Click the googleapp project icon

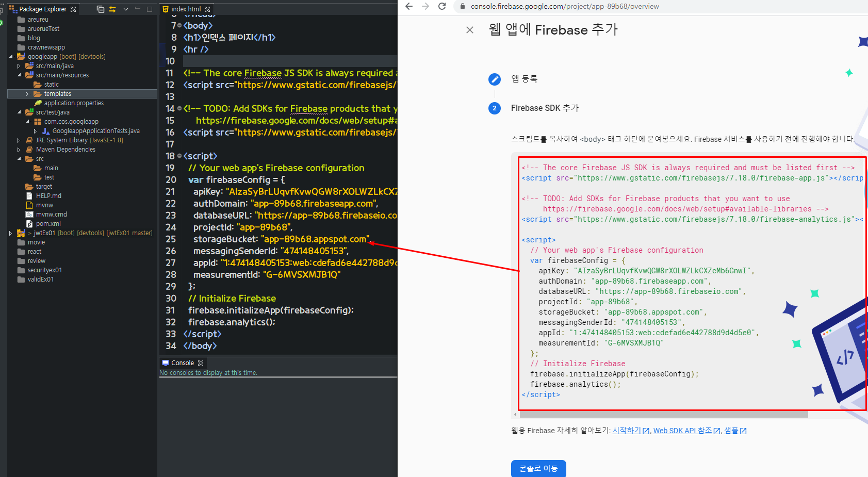coord(21,57)
